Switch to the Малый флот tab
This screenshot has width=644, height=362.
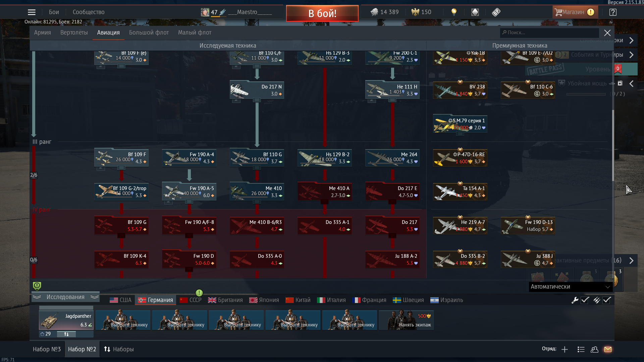195,33
